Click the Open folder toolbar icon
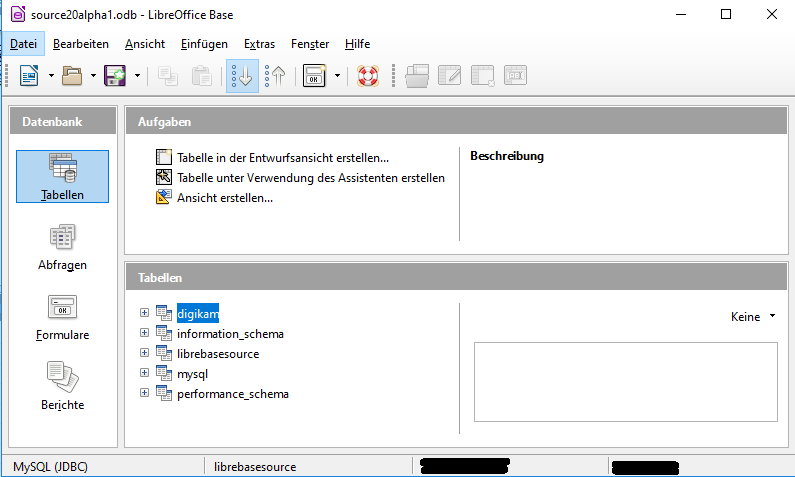This screenshot has height=477, width=795. 72,76
